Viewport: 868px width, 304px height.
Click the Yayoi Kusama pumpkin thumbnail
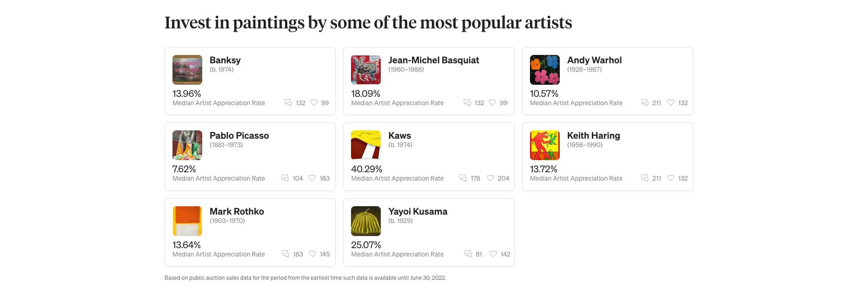[366, 221]
